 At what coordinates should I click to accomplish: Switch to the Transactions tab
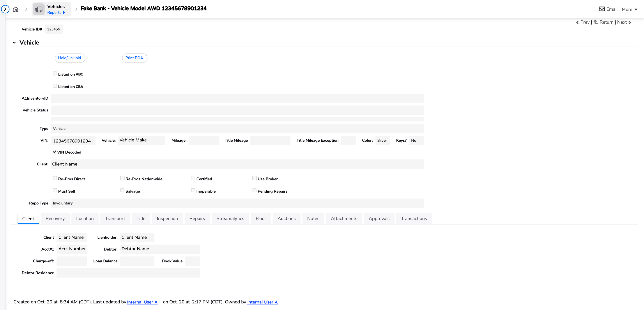(414, 218)
